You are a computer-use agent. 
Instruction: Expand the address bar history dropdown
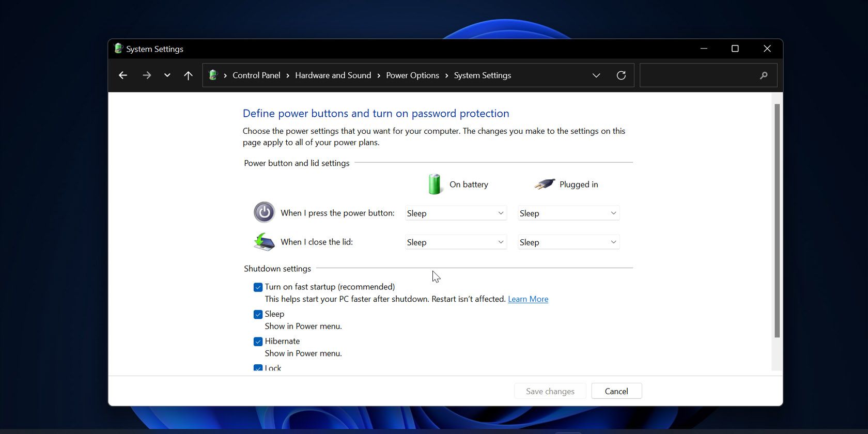(596, 75)
